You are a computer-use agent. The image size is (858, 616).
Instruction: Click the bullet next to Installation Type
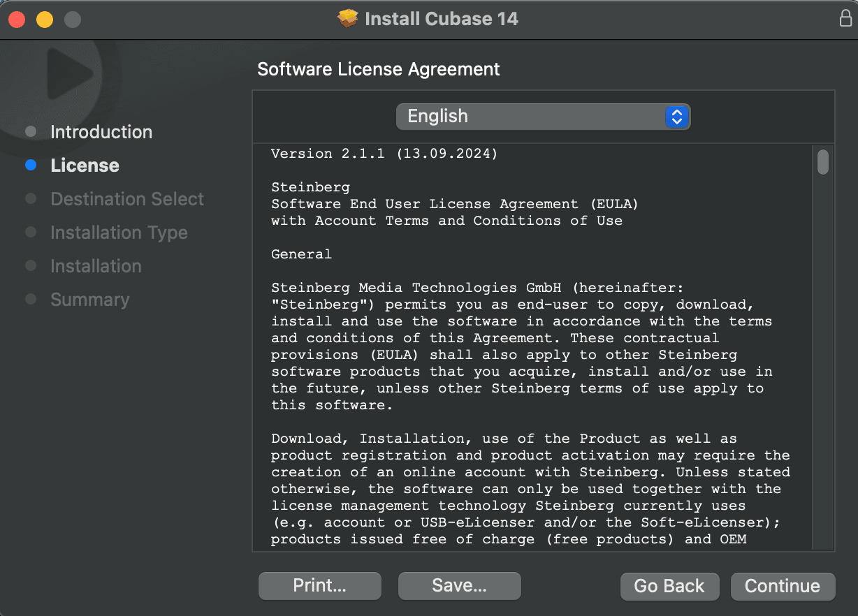pos(31,233)
